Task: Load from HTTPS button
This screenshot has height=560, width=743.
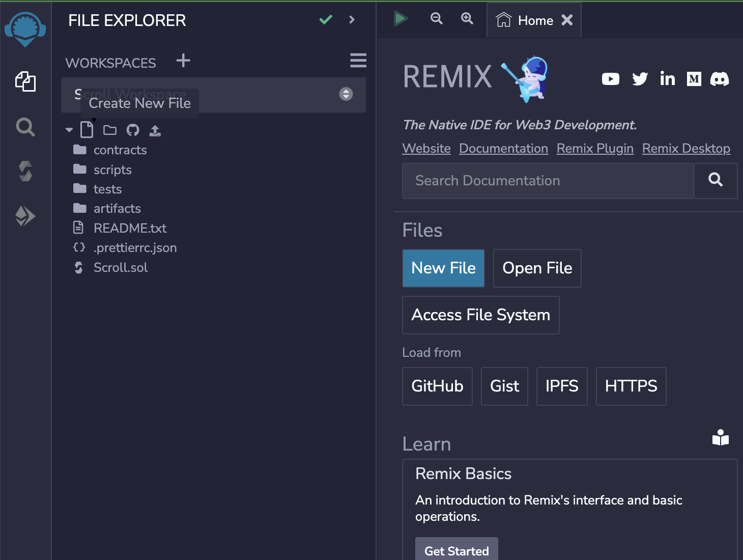Action: coord(631,386)
